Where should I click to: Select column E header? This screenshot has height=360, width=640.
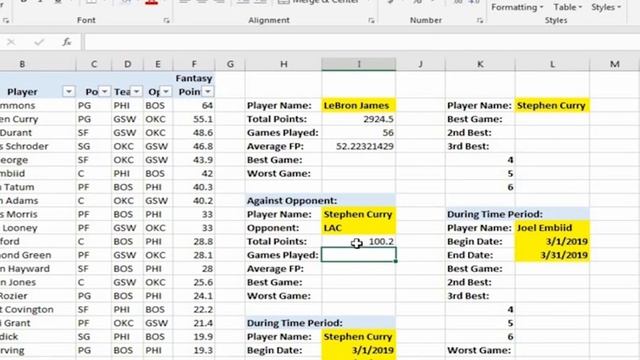[158, 64]
